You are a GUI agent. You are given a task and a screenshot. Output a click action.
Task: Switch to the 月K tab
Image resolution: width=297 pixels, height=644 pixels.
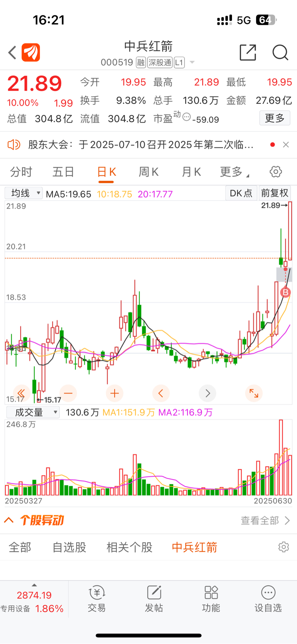[191, 172]
